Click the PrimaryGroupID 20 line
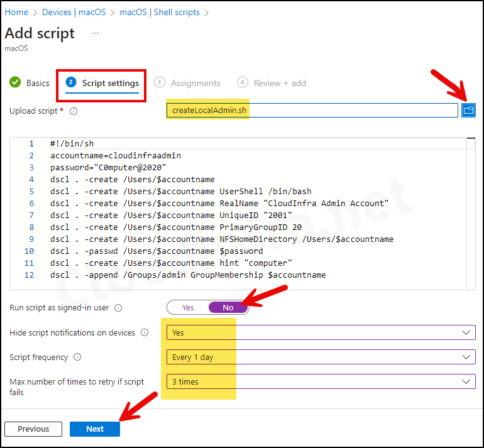The image size is (484, 448). (x=176, y=227)
